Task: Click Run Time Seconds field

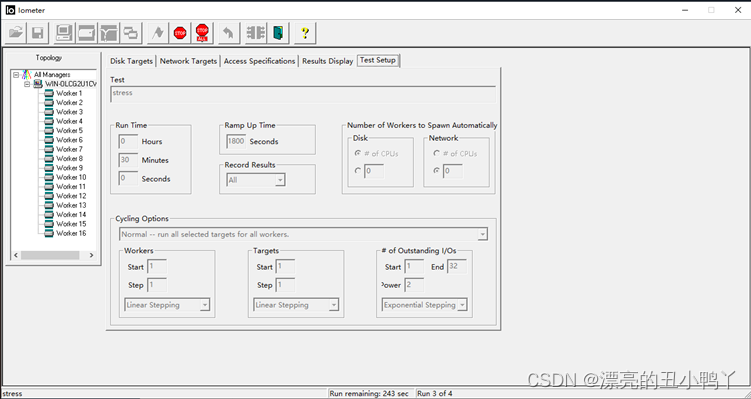Action: pyautogui.click(x=128, y=179)
